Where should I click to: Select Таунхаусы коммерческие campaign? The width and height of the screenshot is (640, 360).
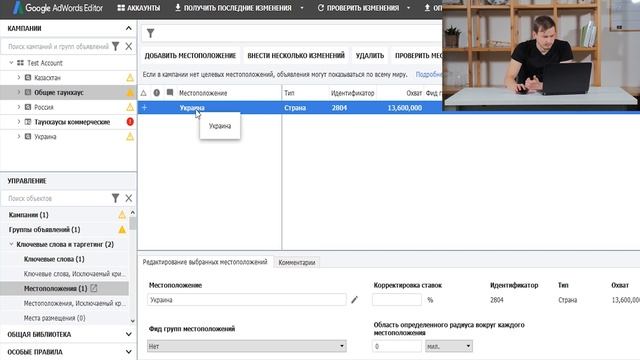pos(72,122)
